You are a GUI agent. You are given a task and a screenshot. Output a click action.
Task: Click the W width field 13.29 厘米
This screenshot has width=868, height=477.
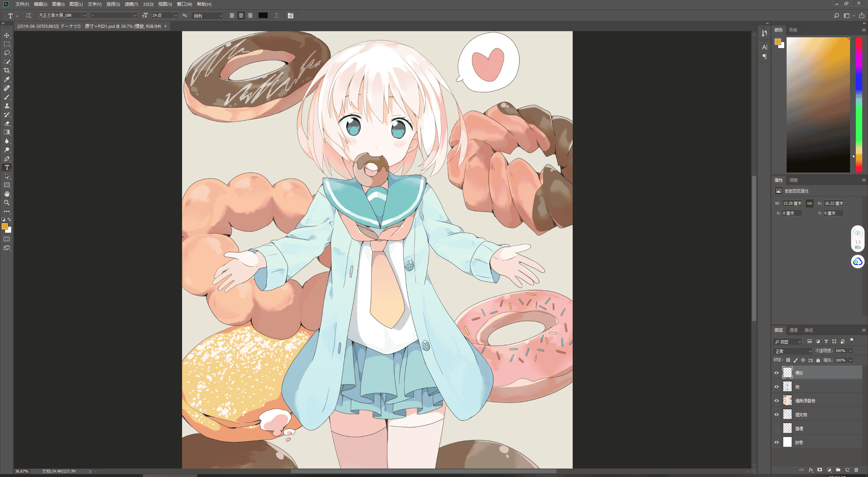[792, 203]
